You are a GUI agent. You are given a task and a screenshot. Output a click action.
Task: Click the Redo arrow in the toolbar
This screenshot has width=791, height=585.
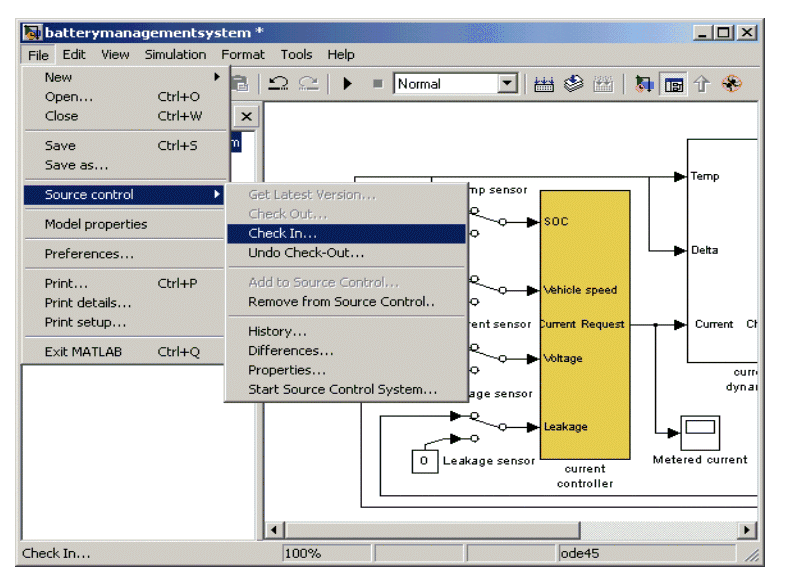[308, 85]
